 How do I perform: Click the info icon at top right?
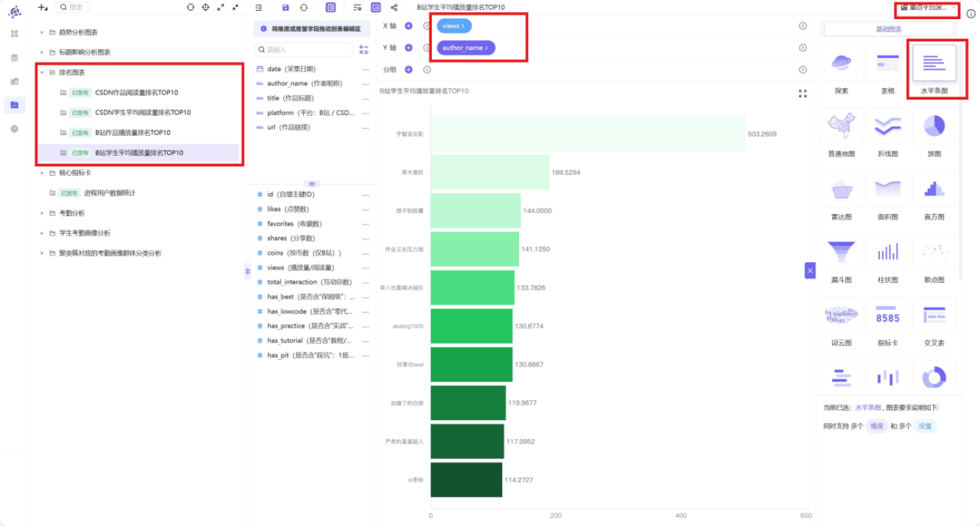pos(971,14)
